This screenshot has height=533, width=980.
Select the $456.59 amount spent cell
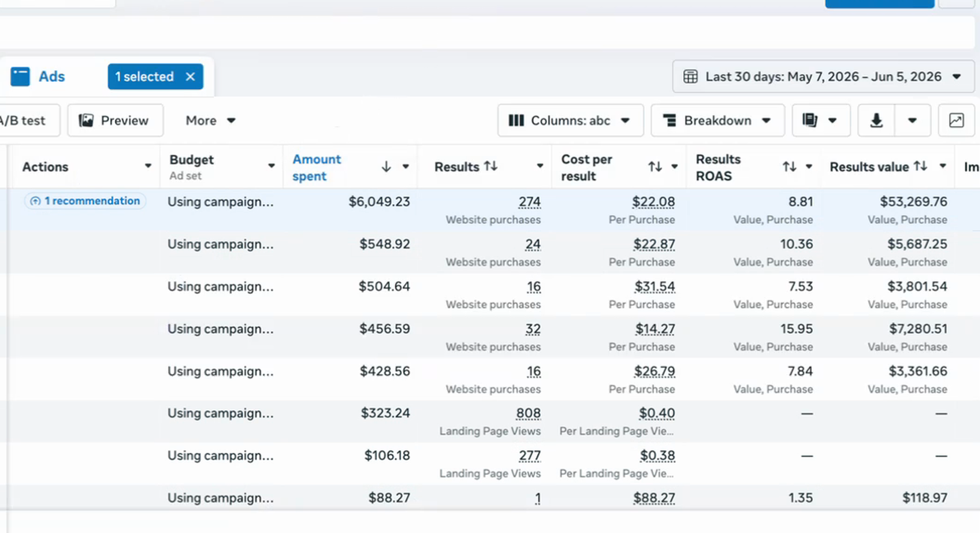(385, 329)
